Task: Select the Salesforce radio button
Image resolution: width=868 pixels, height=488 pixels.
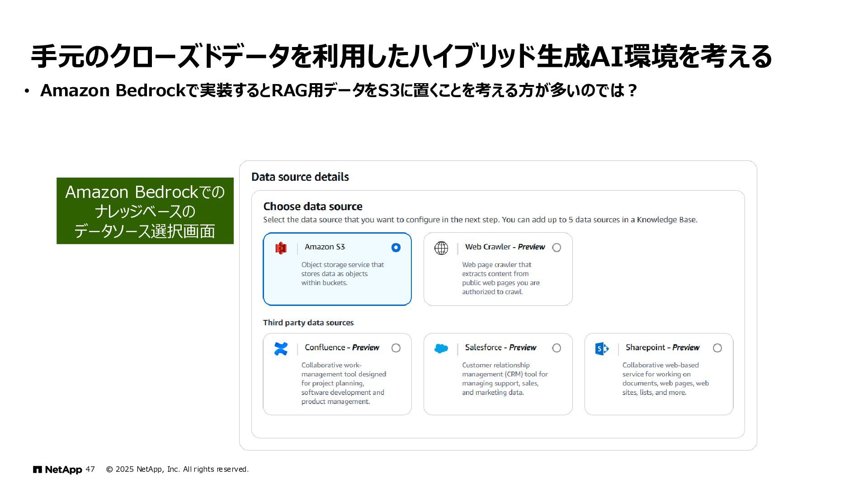Action: pos(557,348)
